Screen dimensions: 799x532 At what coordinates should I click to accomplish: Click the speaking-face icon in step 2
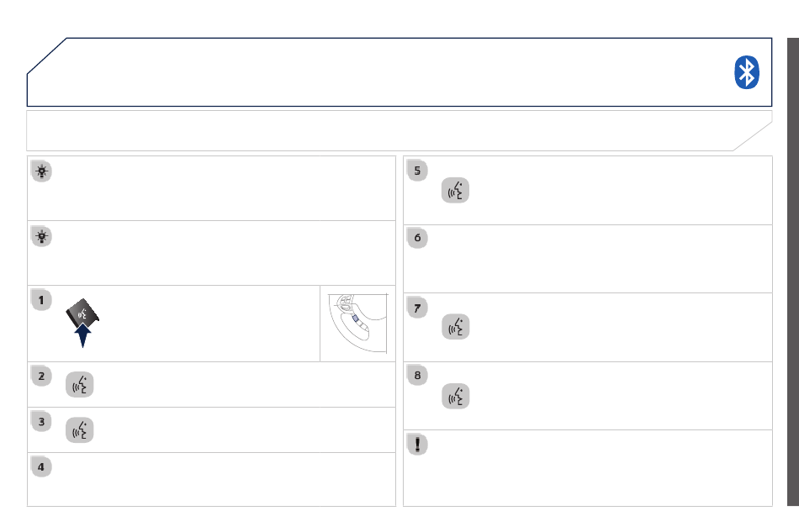coord(80,384)
